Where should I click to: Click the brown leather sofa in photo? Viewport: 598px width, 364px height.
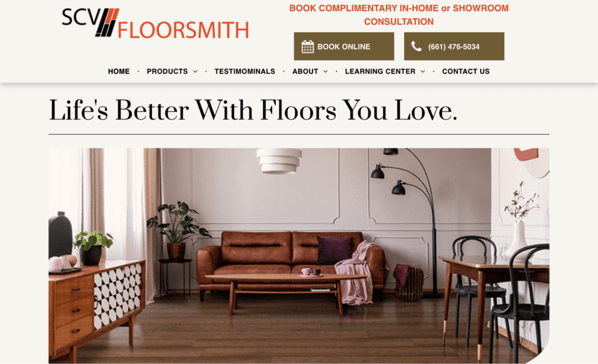[292, 262]
